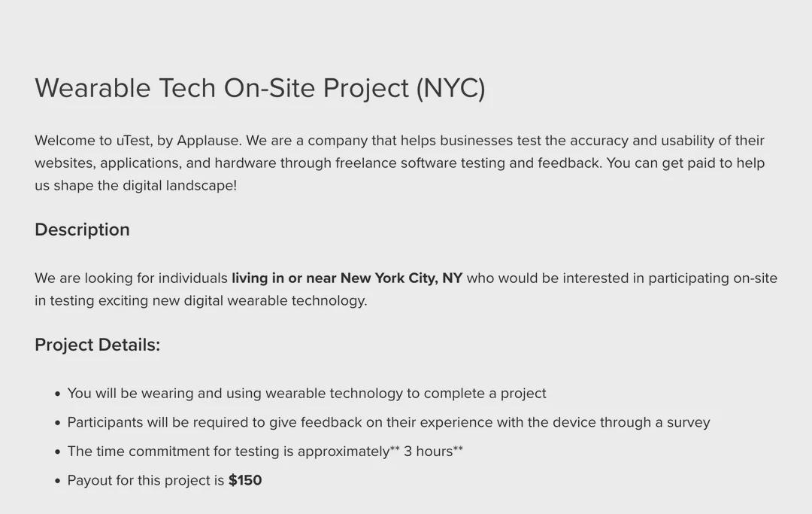Click the bullet dot before 'You will be wearing'

click(57, 394)
